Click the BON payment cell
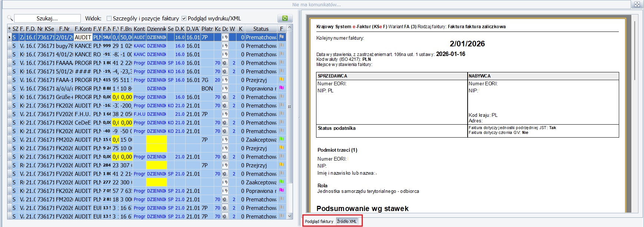Viewport: 644px width, 227px height. coord(207,88)
